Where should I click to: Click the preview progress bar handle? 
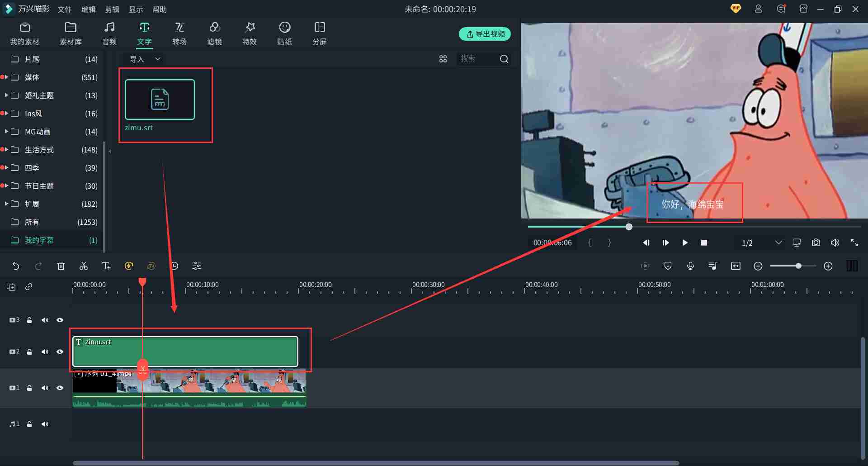[x=629, y=227]
